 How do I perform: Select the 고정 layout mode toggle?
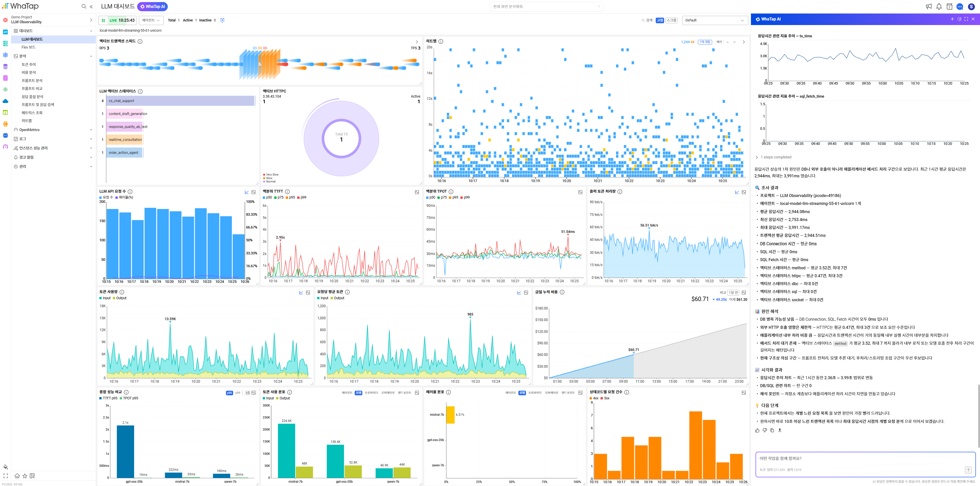pos(660,20)
